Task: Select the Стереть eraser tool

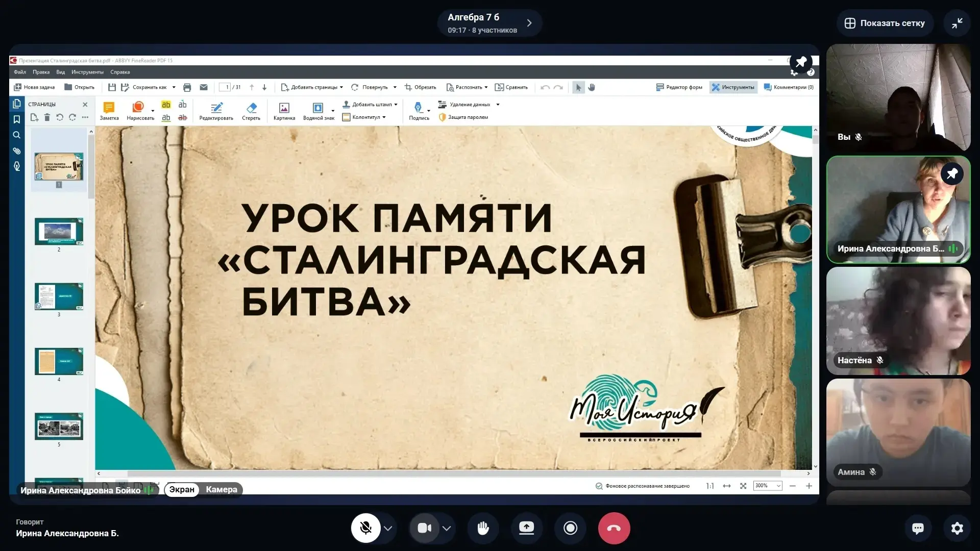Action: tap(251, 111)
